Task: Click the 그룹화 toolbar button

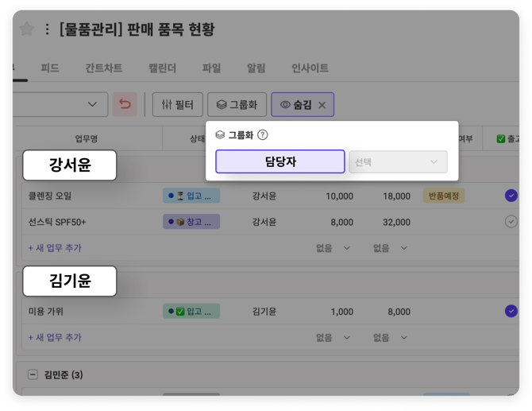Action: [237, 104]
